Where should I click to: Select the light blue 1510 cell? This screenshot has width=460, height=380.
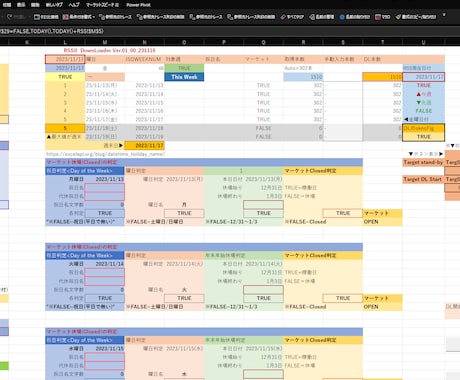[303, 77]
